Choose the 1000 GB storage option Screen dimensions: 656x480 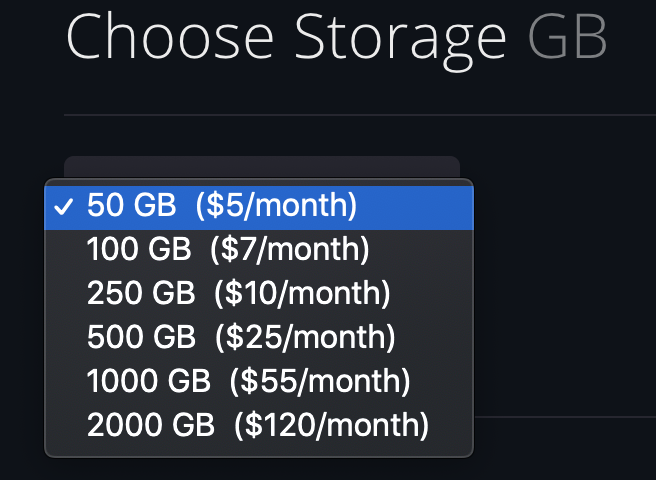pyautogui.click(x=249, y=382)
